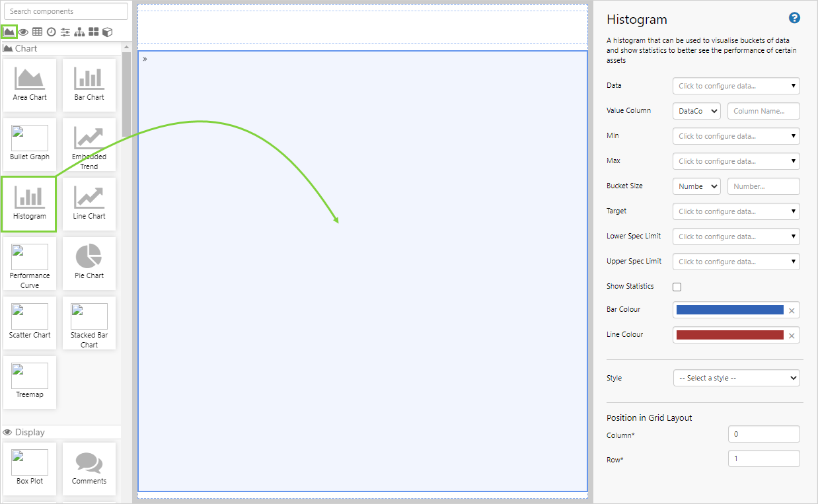This screenshot has width=818, height=504.
Task: Click the Column Name input field
Action: tap(764, 111)
